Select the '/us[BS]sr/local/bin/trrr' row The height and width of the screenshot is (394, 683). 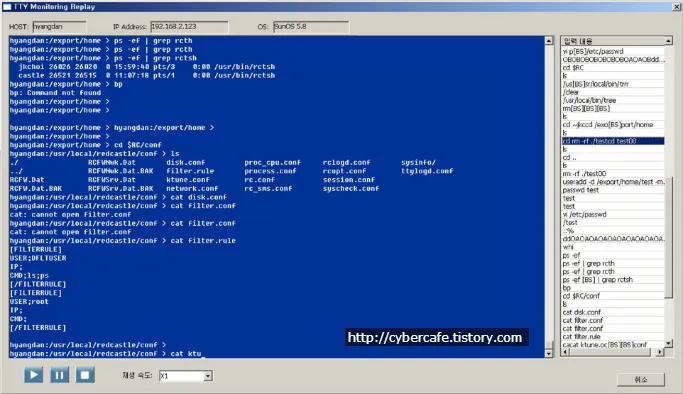[613, 84]
